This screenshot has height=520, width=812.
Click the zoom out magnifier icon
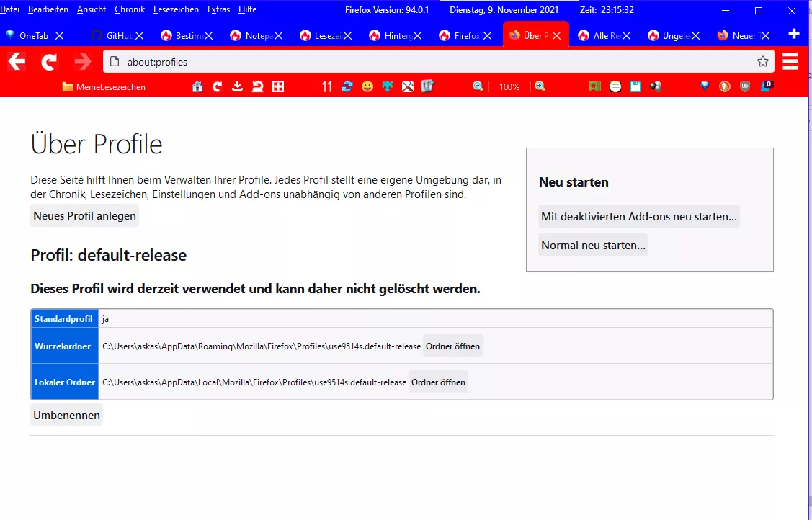click(x=478, y=86)
